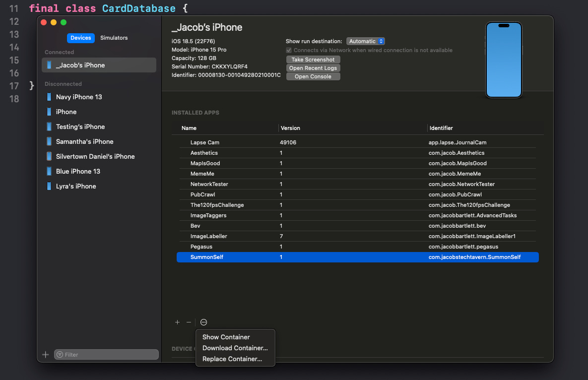Click the phone icon next to Lyra's iPhone
588x380 pixels.
click(49, 186)
